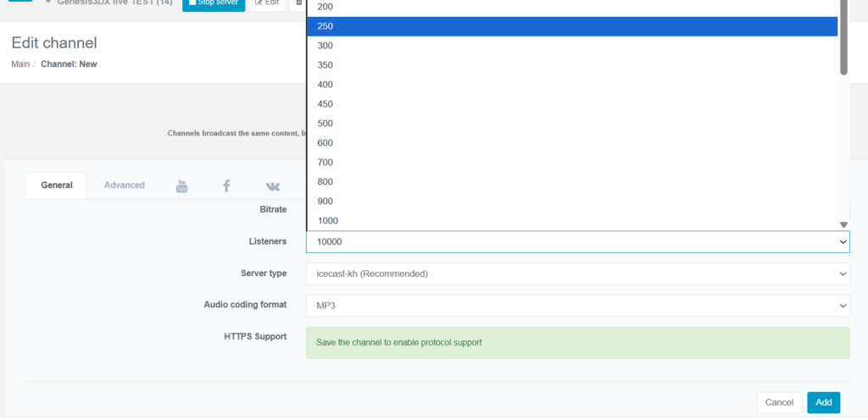Switch to the Advanced tab
868x420 pixels.
point(125,185)
